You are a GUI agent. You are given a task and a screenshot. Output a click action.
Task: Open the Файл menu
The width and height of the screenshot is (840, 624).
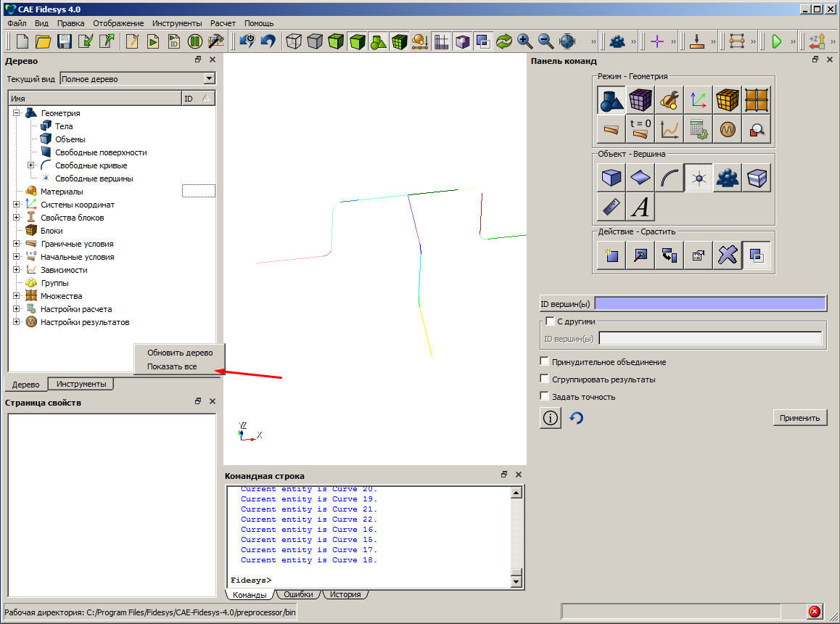click(x=17, y=23)
